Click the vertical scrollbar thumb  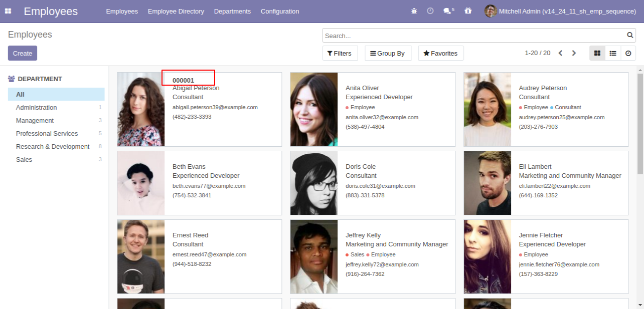(640, 124)
